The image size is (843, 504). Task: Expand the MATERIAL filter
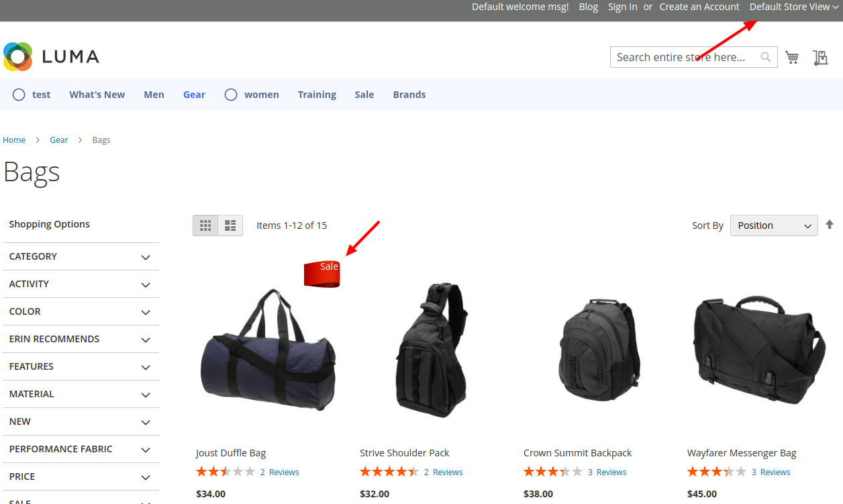[81, 394]
